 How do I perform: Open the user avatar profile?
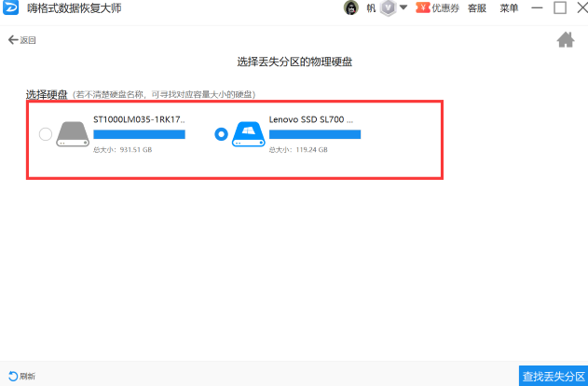point(350,8)
